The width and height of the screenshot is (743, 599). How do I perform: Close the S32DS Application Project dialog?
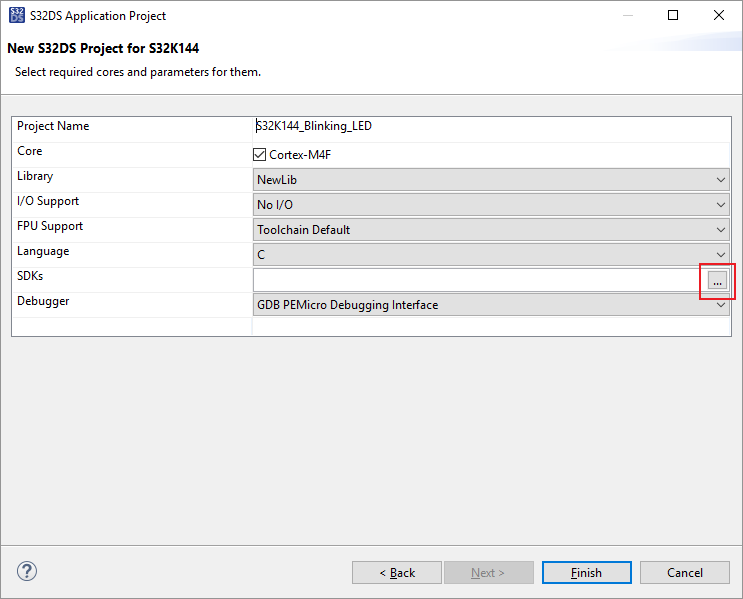click(719, 15)
